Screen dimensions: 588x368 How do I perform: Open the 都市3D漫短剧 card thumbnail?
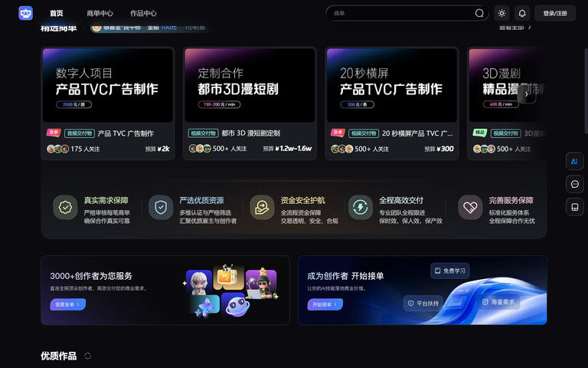coord(250,85)
